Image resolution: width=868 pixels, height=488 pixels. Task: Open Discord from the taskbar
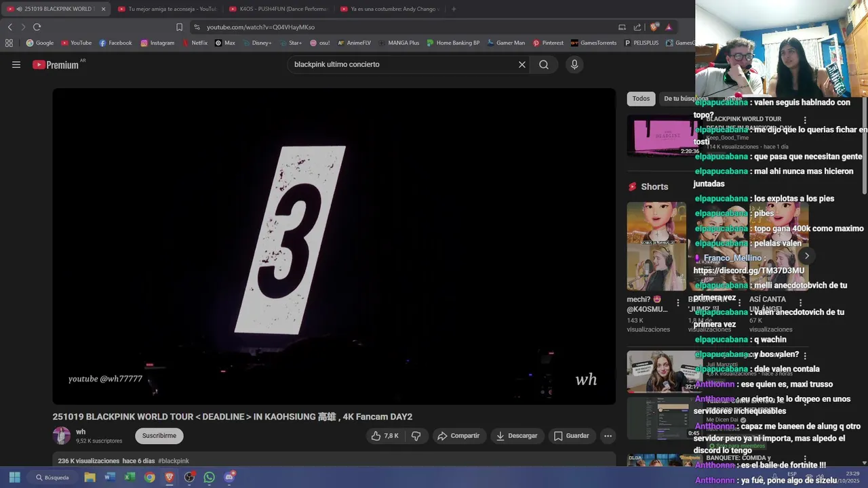click(229, 477)
